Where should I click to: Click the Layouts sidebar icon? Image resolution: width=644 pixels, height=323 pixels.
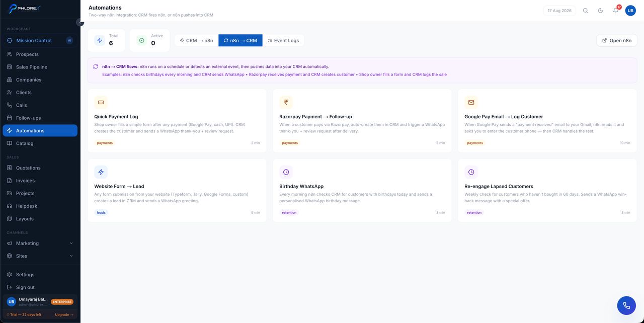point(10,219)
